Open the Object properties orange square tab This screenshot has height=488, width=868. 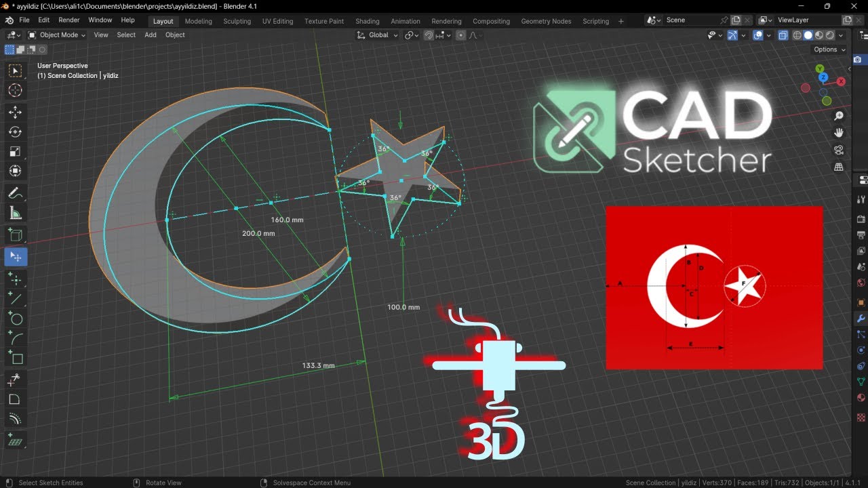(x=861, y=302)
